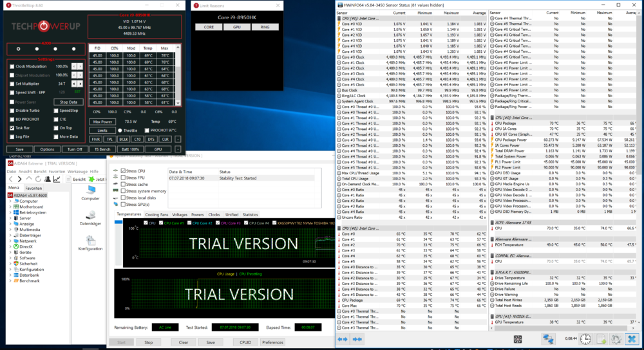The height and width of the screenshot is (350, 644).
Task: Click the HWiNFO logging file icon
Action: click(x=601, y=338)
